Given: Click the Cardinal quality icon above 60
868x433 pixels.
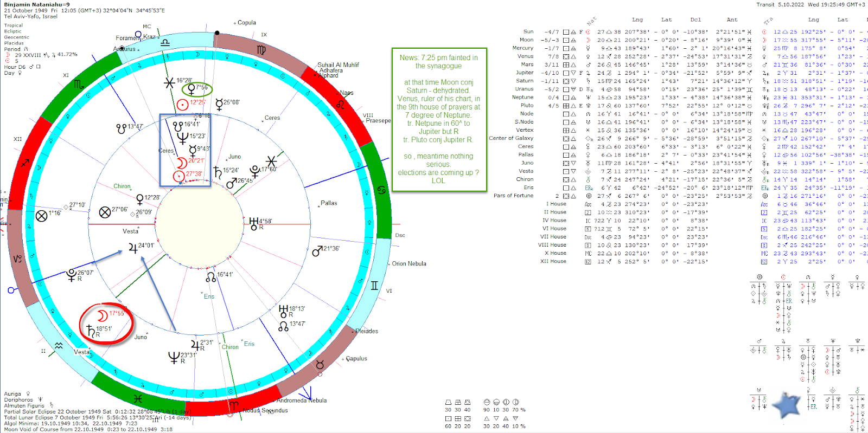Looking at the screenshot, I should [x=448, y=418].
